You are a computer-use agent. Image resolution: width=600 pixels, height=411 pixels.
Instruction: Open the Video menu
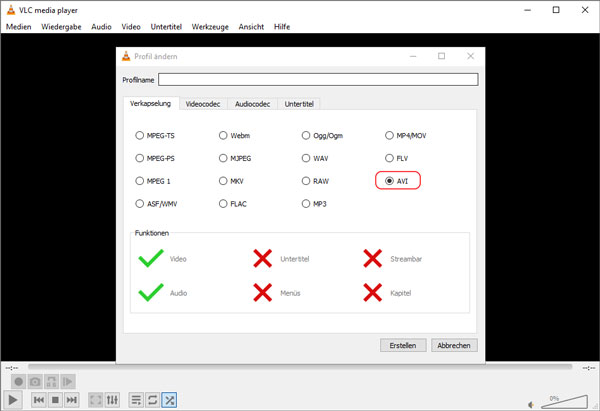tap(131, 27)
